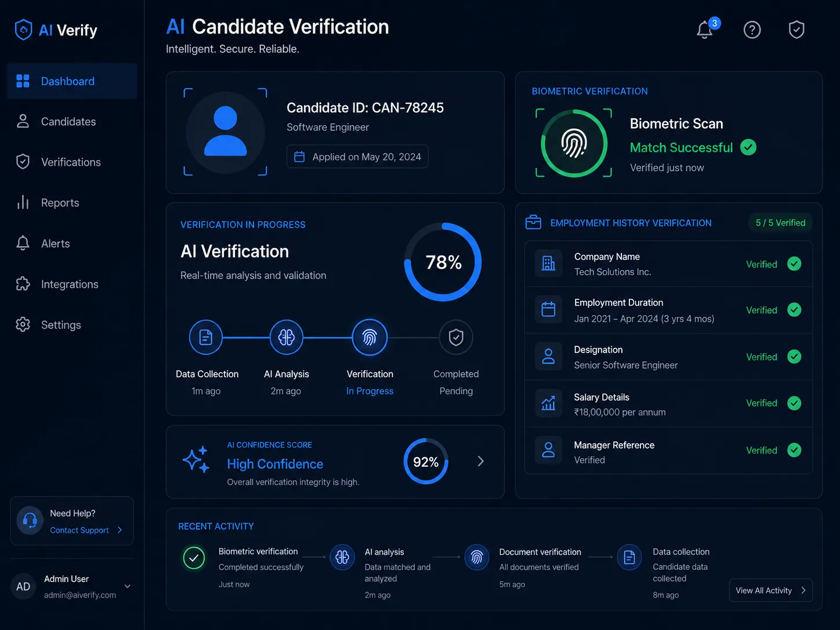
Task: Select the AI Analysis brain step icon
Action: coord(287,337)
